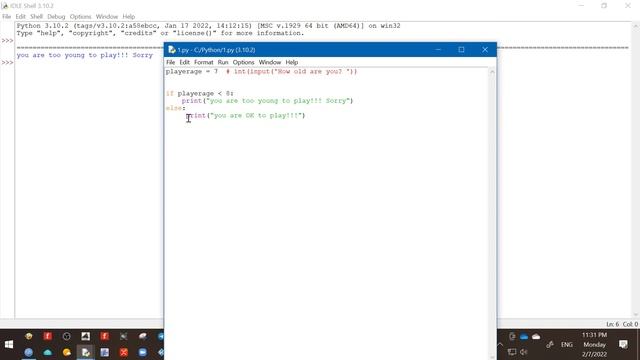This screenshot has height=360, width=640.
Task: Open network status icon in system tray
Action: [x=512, y=352]
